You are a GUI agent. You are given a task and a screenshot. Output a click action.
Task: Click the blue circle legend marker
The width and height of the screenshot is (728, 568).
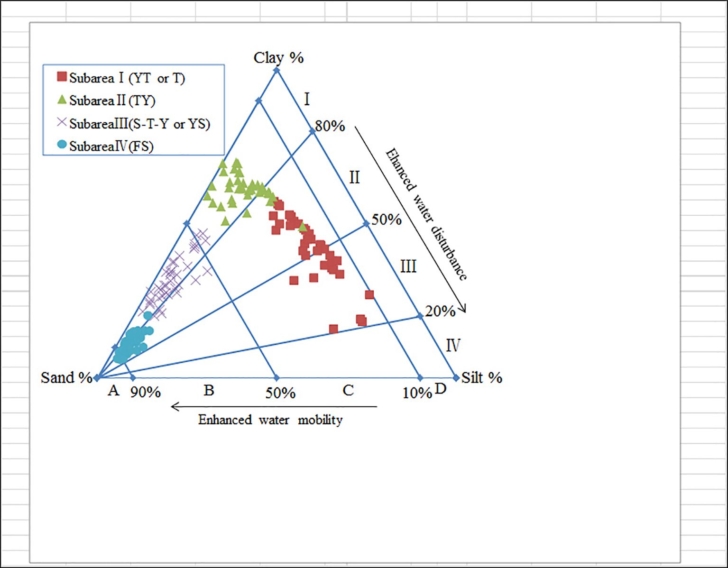tap(62, 144)
